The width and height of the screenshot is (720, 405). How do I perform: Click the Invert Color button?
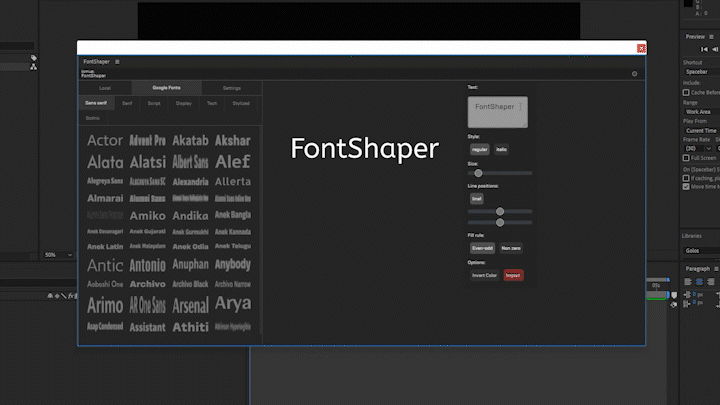[484, 275]
